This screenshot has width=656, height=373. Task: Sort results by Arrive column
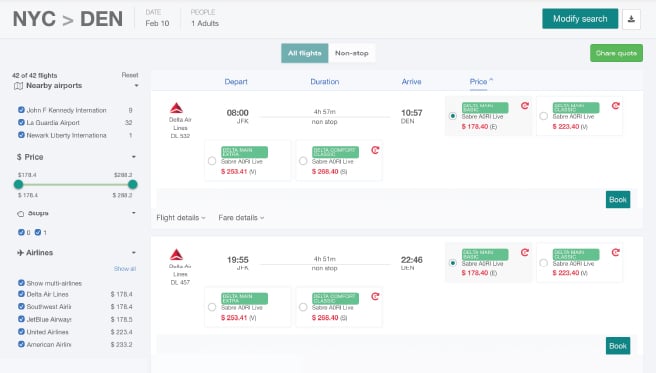pyautogui.click(x=411, y=82)
